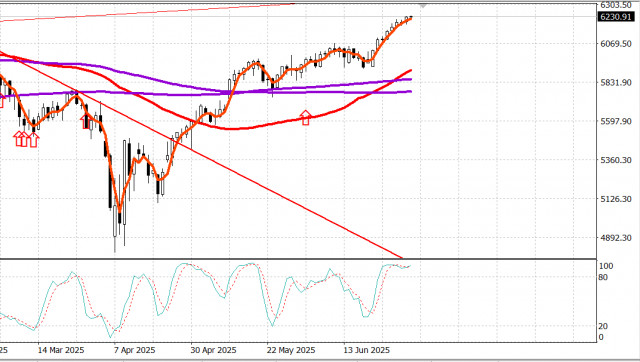This screenshot has width=640, height=362.
Task: Click the oscillator 100 level label
Action: coord(606,266)
